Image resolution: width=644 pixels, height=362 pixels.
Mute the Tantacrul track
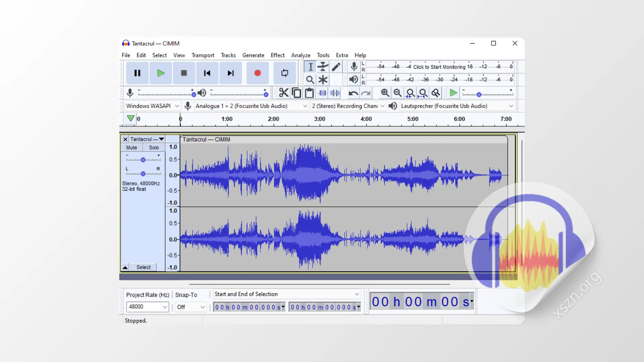[x=131, y=147]
